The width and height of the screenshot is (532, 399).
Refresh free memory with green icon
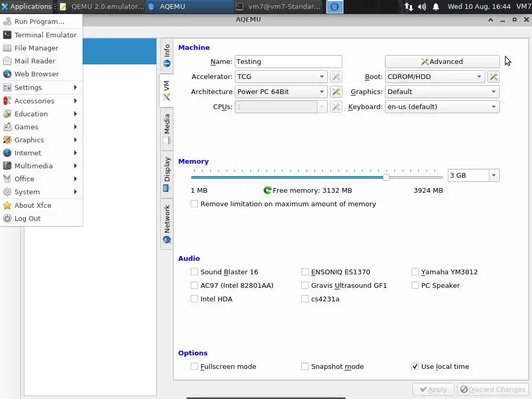pos(268,190)
